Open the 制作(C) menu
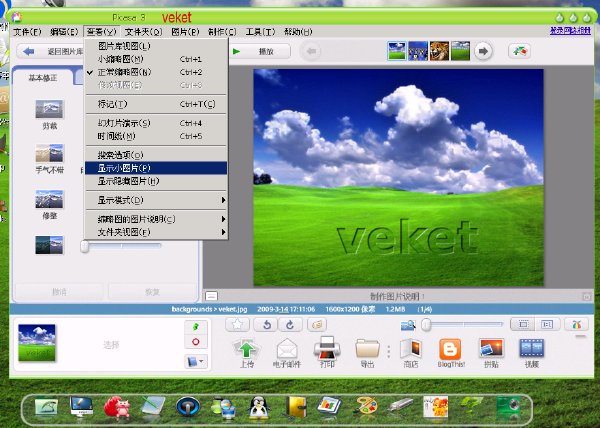The height and width of the screenshot is (428, 600). click(222, 32)
